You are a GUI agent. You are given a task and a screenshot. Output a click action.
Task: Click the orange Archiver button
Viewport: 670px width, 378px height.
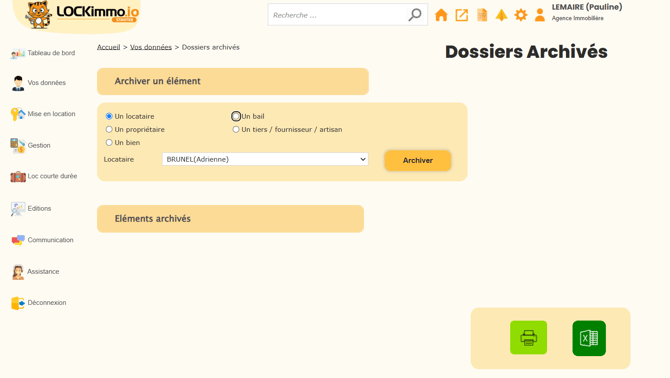(x=417, y=161)
